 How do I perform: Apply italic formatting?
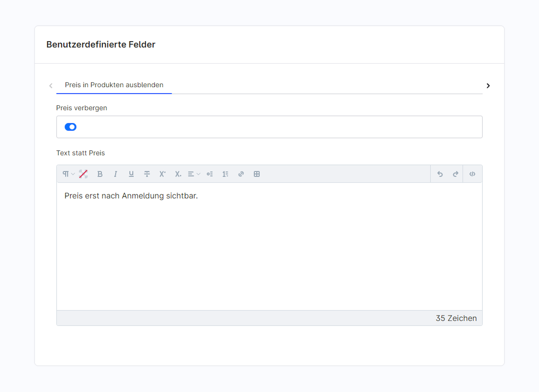pyautogui.click(x=115, y=174)
